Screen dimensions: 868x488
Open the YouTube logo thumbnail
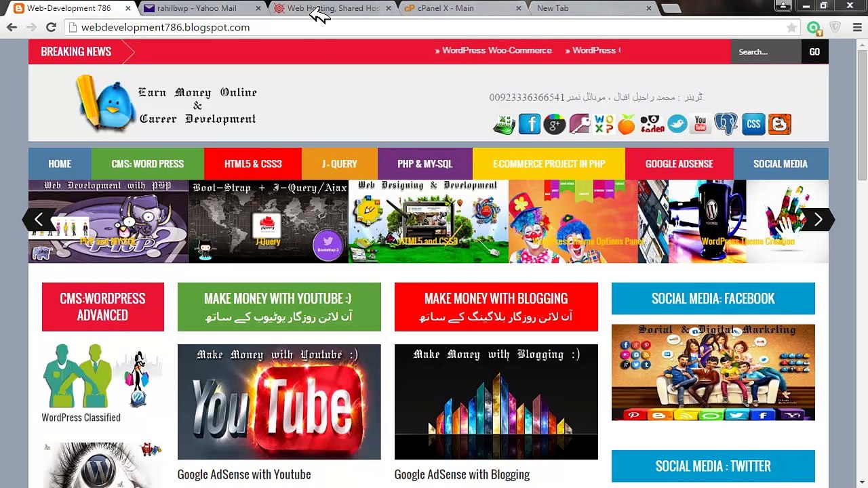[x=279, y=402]
